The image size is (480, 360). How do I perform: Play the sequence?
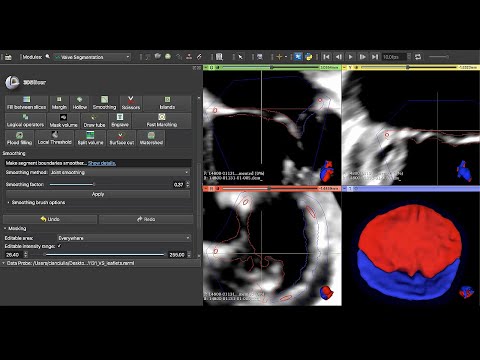coord(350,57)
